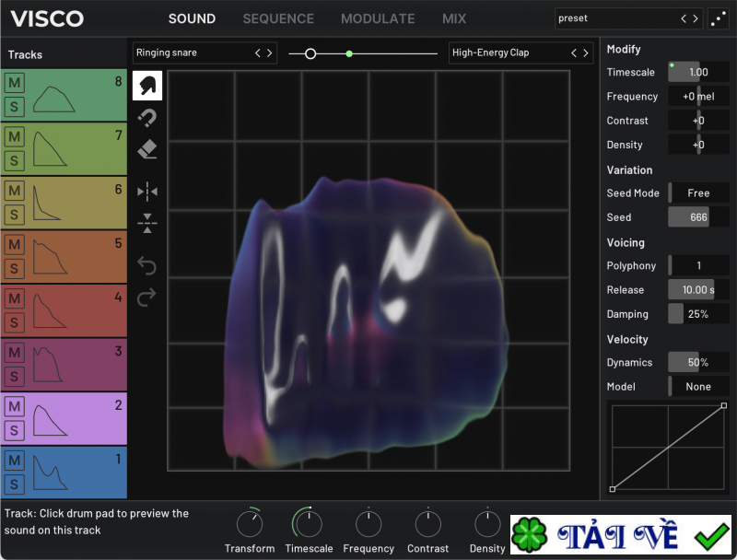
Task: Click the randomize dots icon at top right
Action: (x=719, y=18)
